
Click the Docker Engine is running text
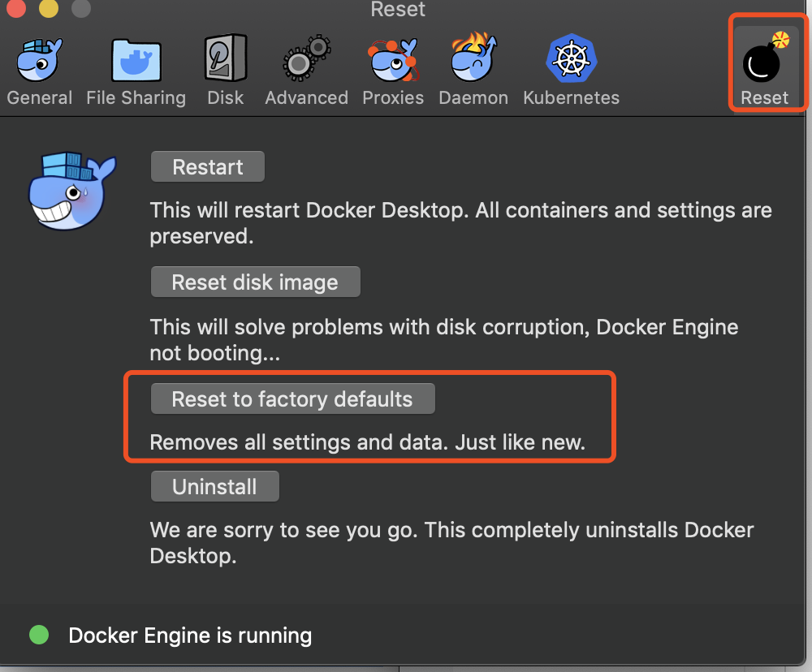click(189, 635)
